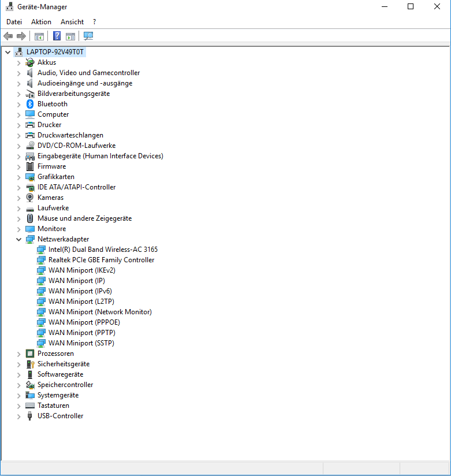Expand the Druckwarteschlangen category
This screenshot has height=476, width=451.
coord(19,135)
